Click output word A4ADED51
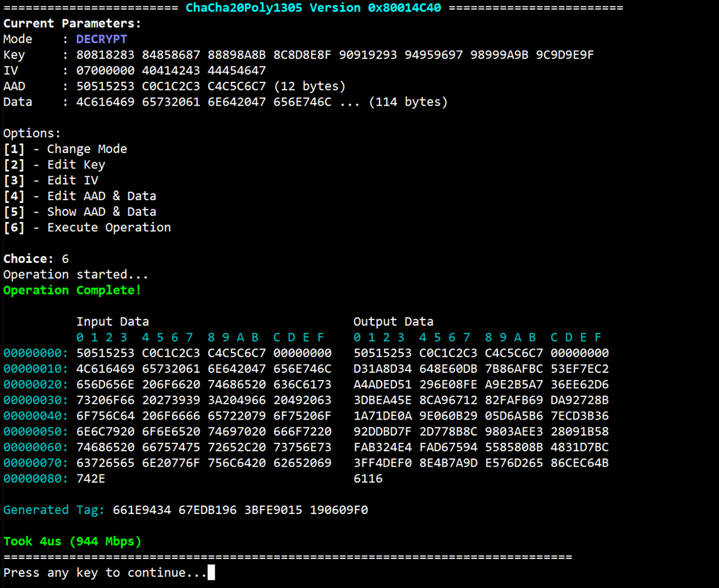Screen dimensions: 719x588 383,384
